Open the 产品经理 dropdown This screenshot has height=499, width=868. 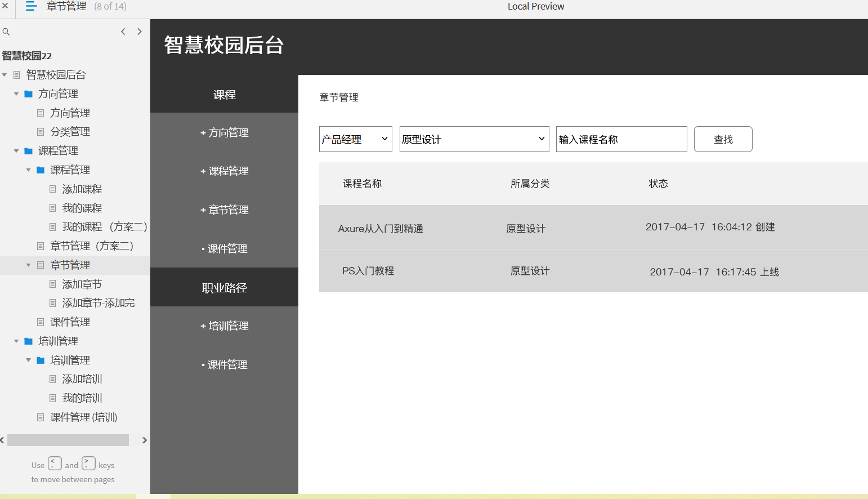[356, 139]
